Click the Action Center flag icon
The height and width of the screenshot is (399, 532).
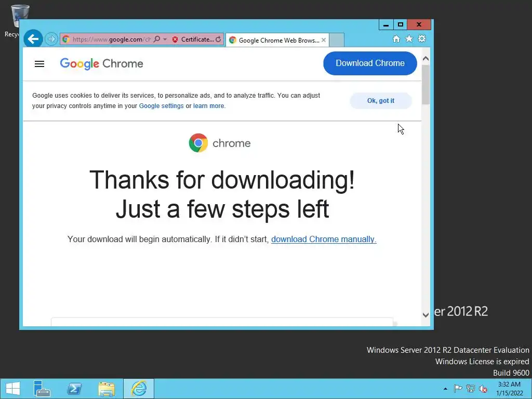pyautogui.click(x=458, y=389)
